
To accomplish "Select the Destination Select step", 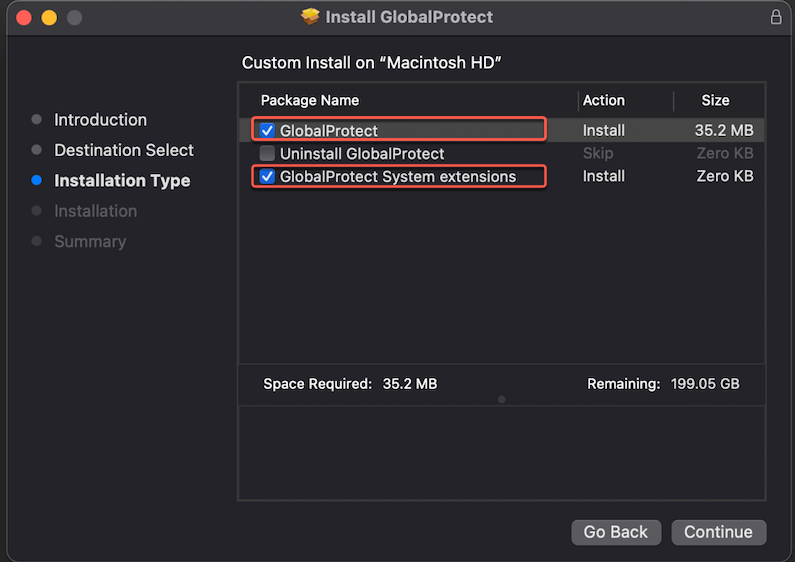I will click(x=124, y=150).
